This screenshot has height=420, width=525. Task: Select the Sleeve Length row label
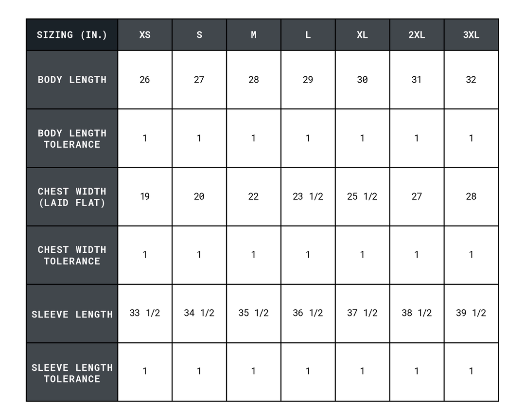[72, 314]
